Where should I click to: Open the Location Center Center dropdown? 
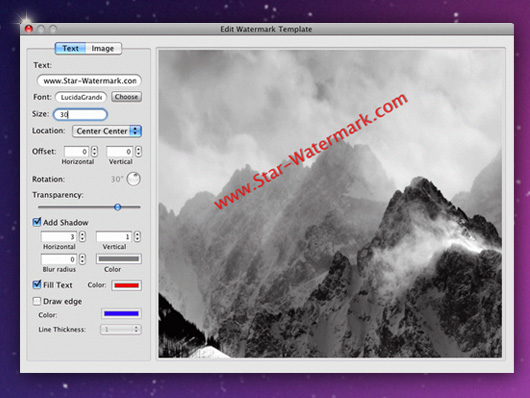click(107, 131)
